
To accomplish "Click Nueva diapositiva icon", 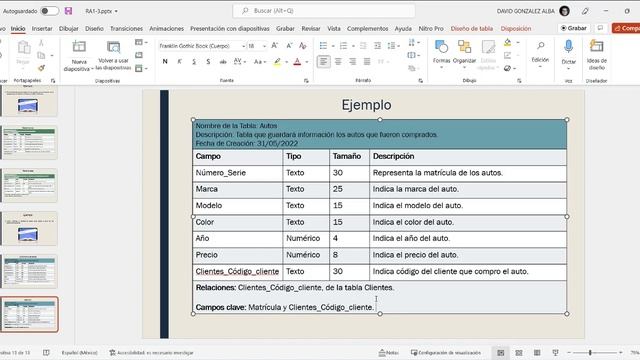I will pyautogui.click(x=79, y=47).
